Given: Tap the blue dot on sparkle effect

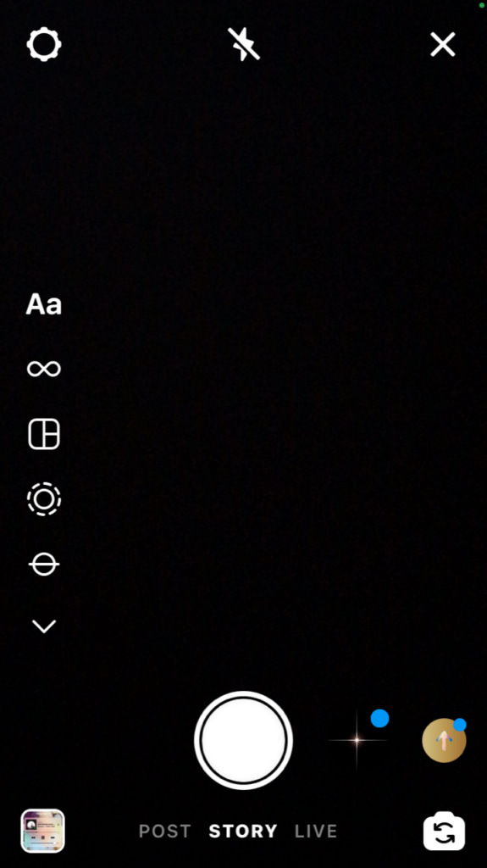Looking at the screenshot, I should 379,719.
